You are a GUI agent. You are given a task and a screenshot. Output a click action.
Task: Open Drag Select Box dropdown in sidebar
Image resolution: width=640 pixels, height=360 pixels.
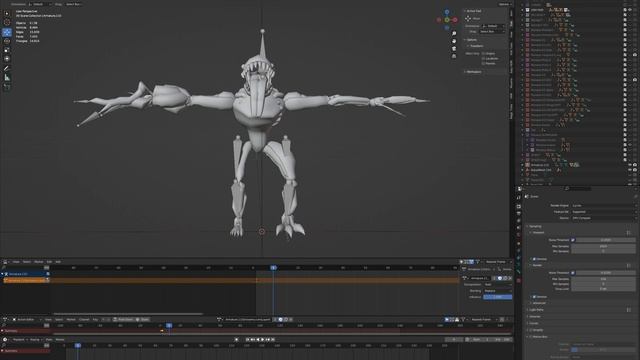[492, 31]
